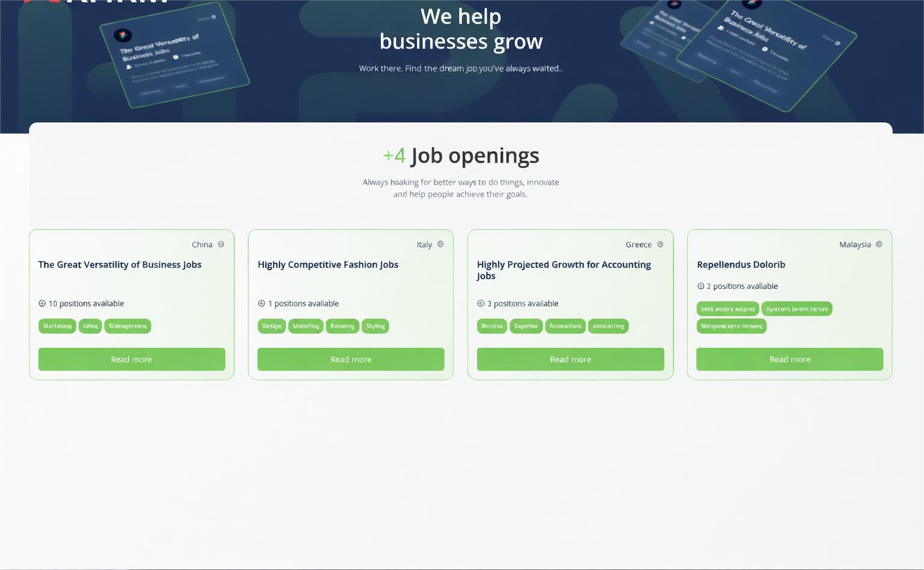Click the icon before '10 positions available'
Screen dimensions: 924x570
click(42, 304)
